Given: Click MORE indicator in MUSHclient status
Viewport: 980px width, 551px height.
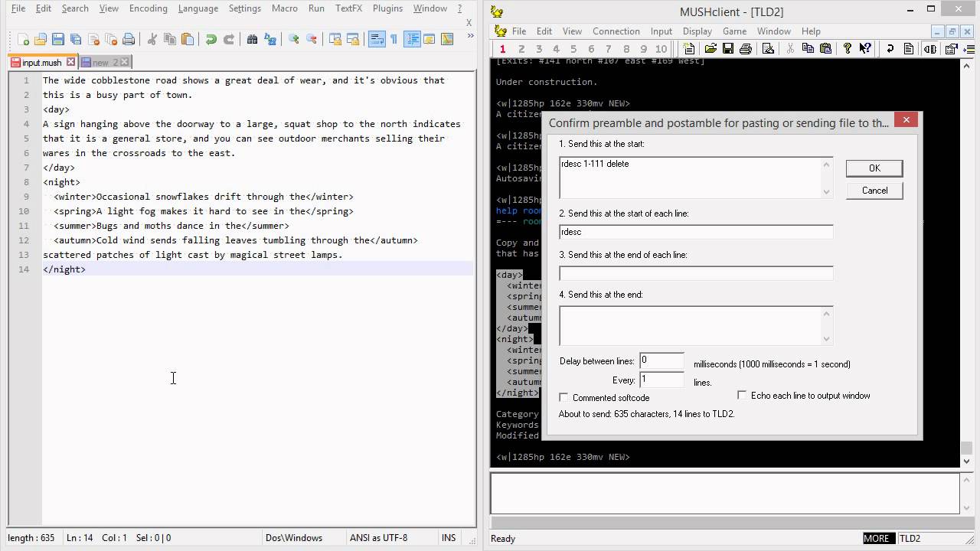Looking at the screenshot, I should 877,539.
